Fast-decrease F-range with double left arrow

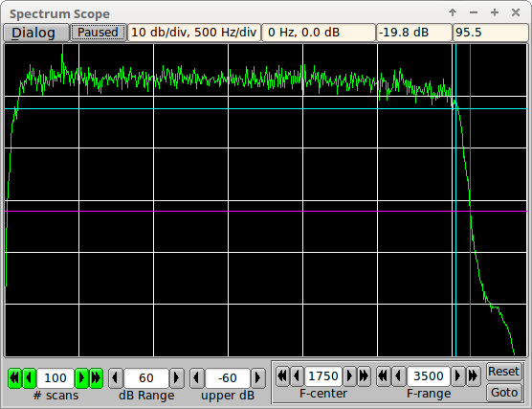[x=384, y=376]
